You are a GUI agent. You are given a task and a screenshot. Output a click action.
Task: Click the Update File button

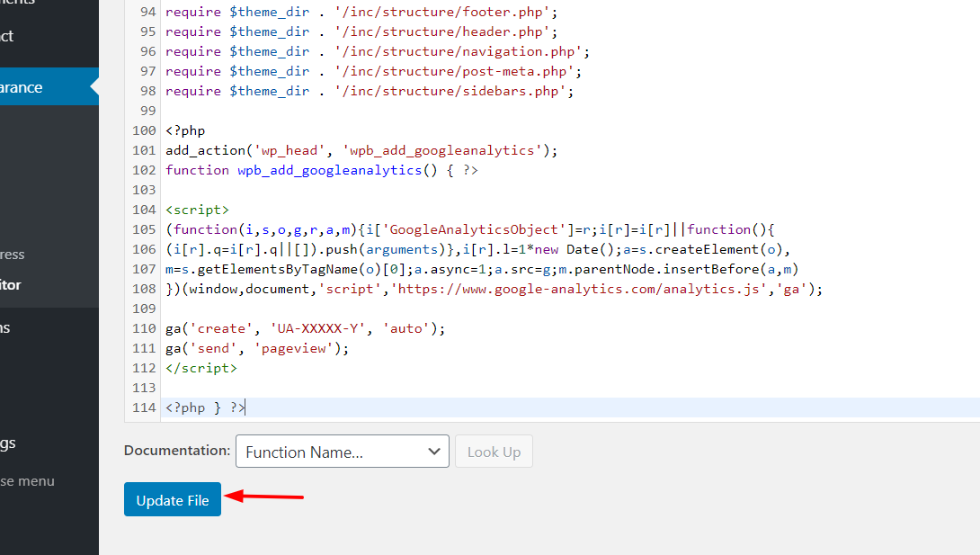pyautogui.click(x=173, y=499)
